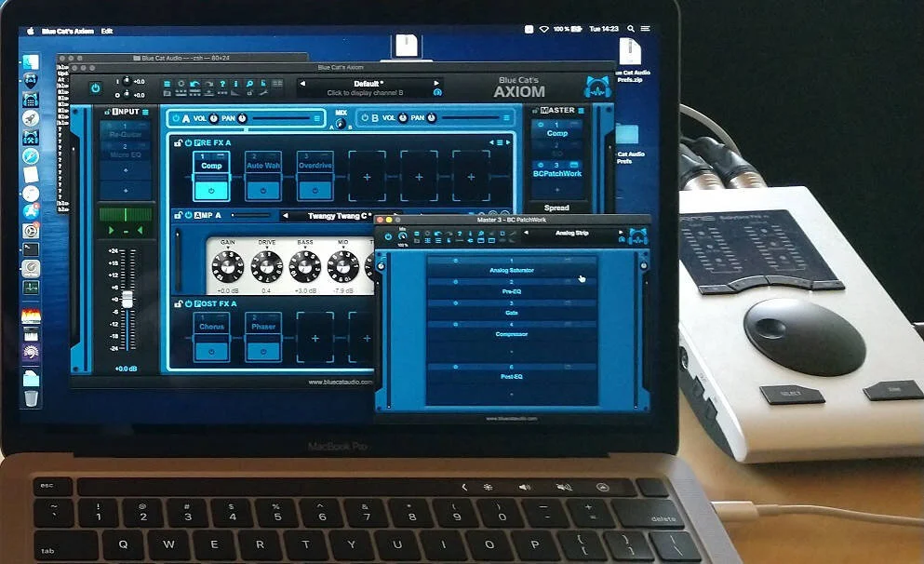The image size is (924, 564).
Task: Toggle channel B power button
Action: tap(364, 118)
